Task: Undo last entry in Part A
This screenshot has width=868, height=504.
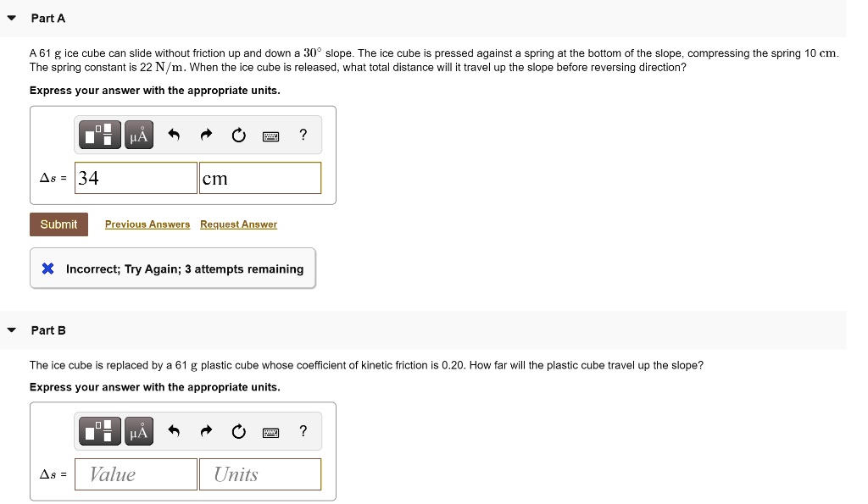Action: tap(175, 135)
